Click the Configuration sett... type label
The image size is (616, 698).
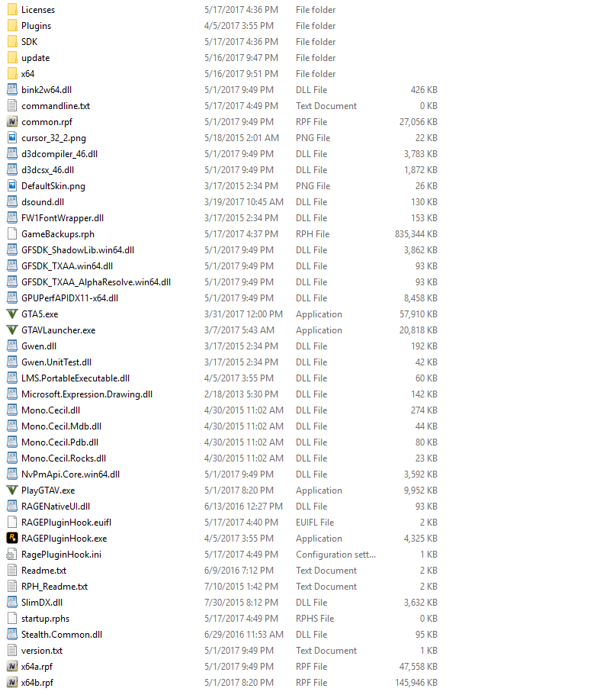(x=335, y=555)
